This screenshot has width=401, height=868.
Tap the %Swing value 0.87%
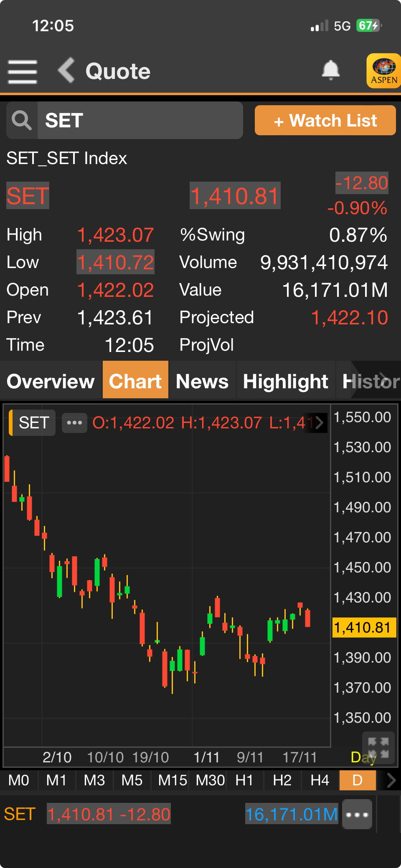[x=358, y=235]
